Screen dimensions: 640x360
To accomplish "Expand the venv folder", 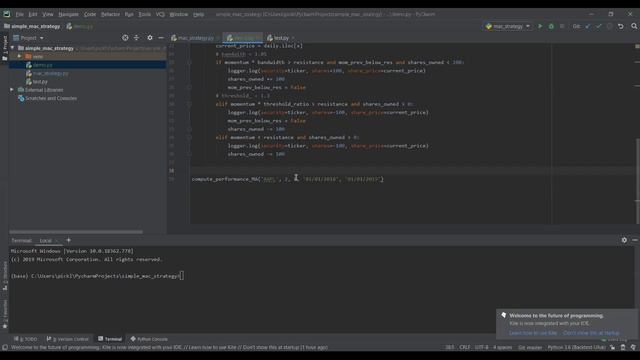I will 19,56.
